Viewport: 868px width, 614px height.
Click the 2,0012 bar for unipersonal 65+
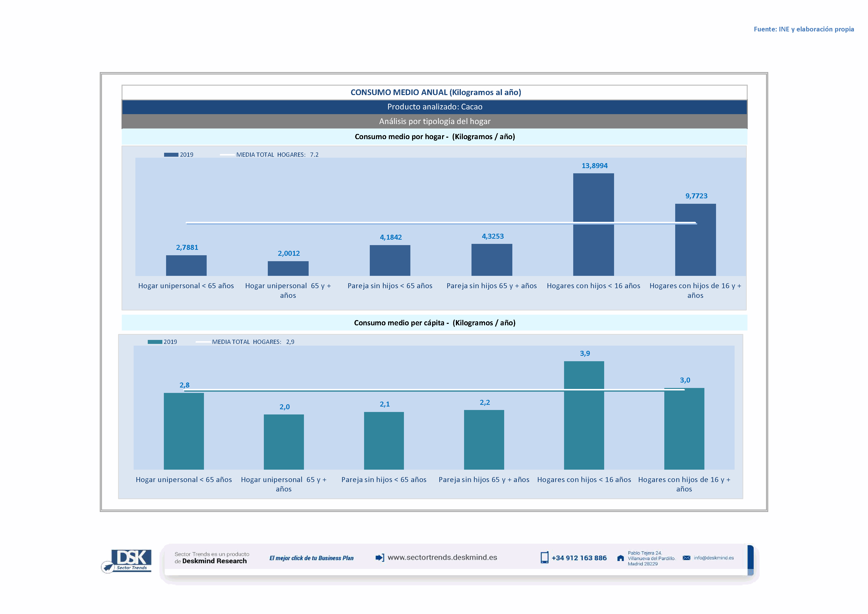288,268
